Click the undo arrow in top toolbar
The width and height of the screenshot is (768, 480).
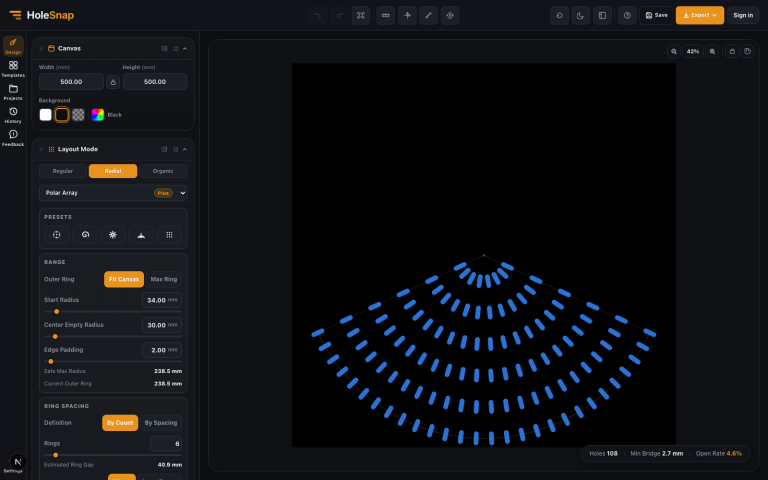tap(318, 15)
